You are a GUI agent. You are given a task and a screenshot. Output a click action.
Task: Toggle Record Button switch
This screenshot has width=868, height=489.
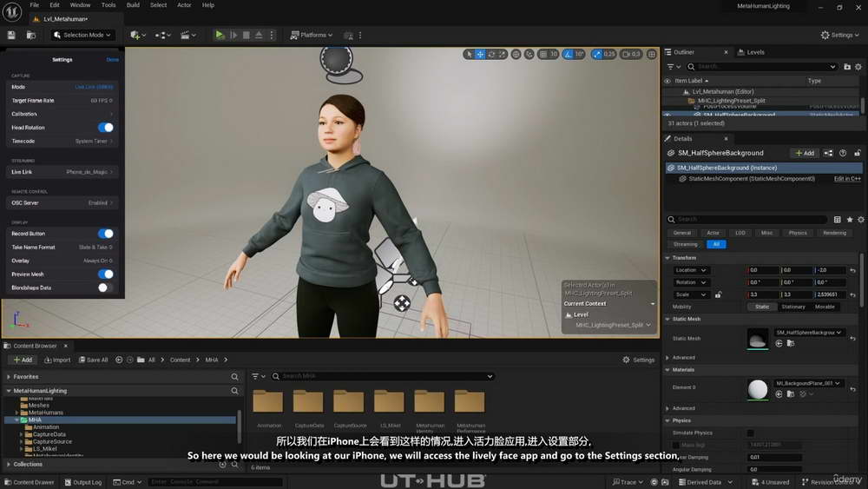106,234
